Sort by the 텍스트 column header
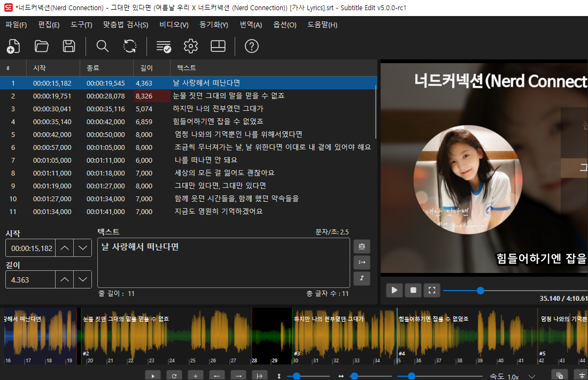The image size is (588, 380). pyautogui.click(x=274, y=68)
